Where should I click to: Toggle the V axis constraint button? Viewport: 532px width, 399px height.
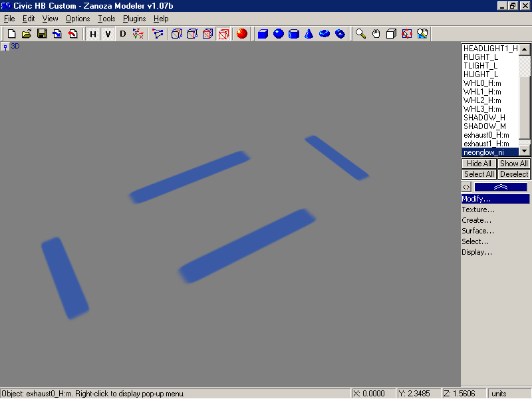108,34
